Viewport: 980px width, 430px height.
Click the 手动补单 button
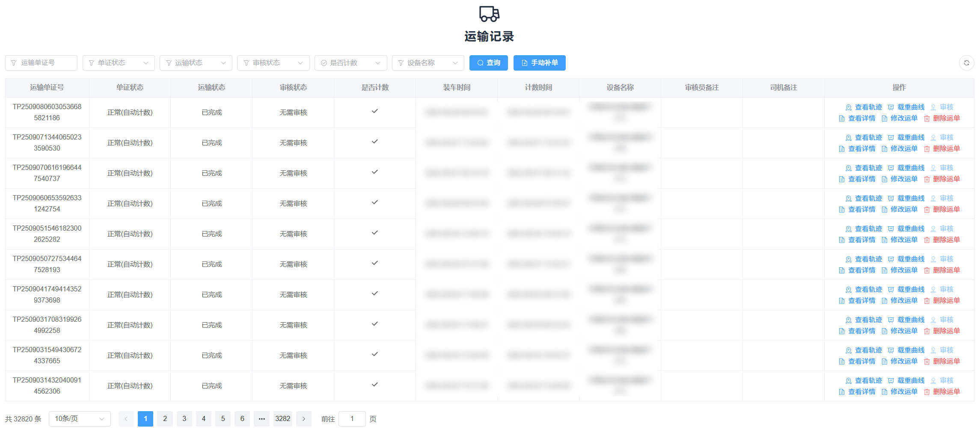pyautogui.click(x=540, y=63)
